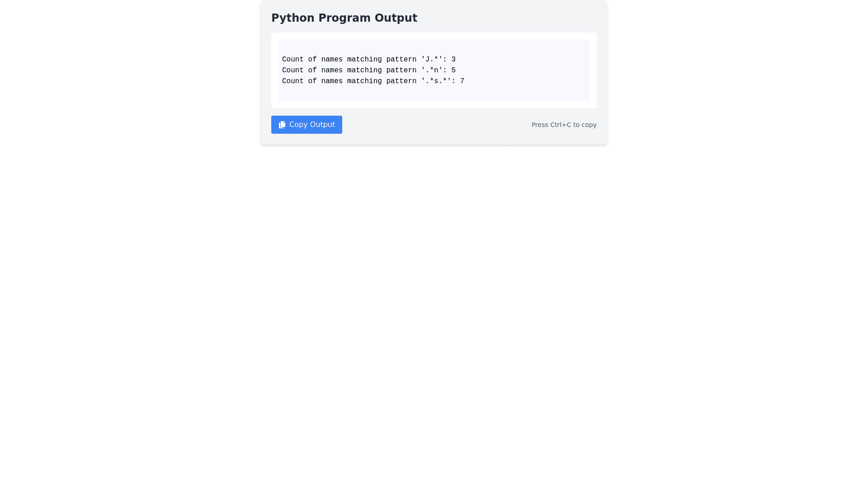The image size is (868, 488).
Task: Click the empty page background area
Action: tap(434, 316)
